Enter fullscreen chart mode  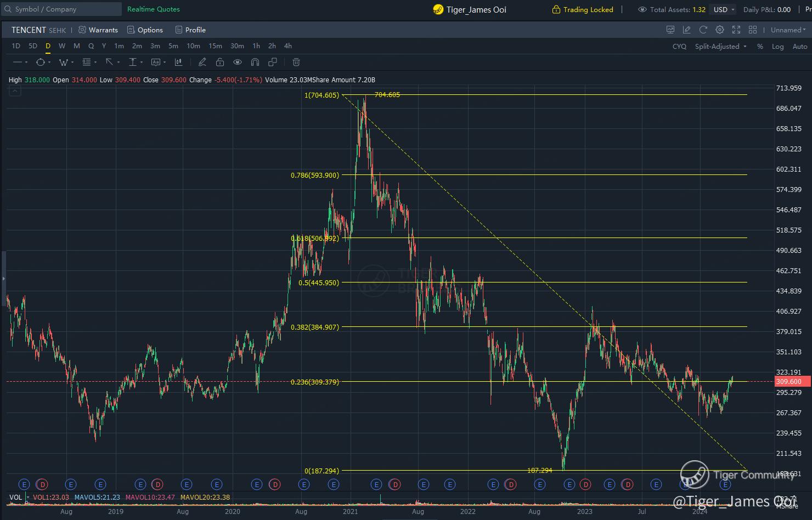tap(736, 30)
